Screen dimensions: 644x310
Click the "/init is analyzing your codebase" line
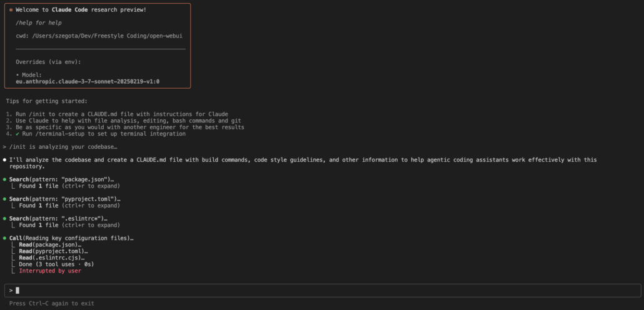pos(63,147)
